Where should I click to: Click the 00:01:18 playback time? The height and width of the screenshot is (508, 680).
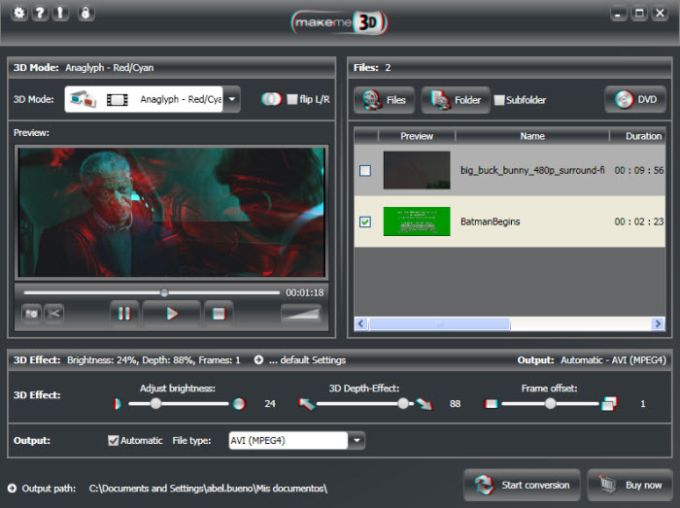pos(304,293)
